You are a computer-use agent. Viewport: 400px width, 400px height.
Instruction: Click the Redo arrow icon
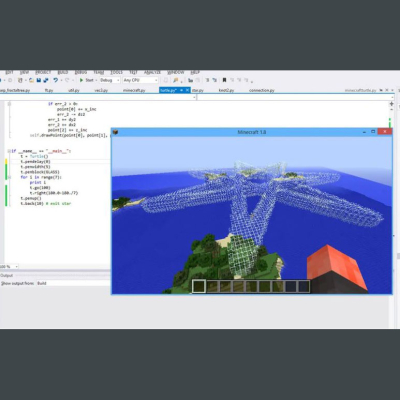(67, 80)
